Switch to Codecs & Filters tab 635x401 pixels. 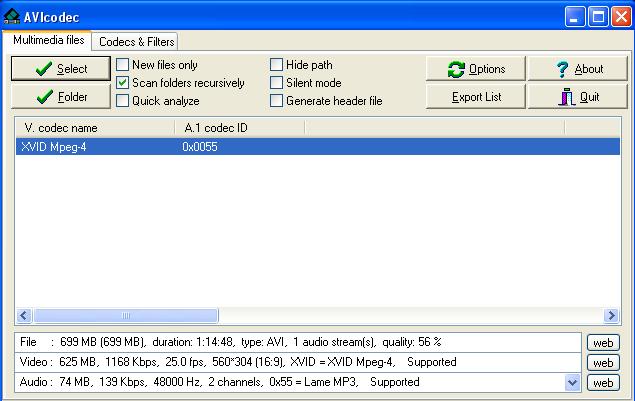coord(136,41)
